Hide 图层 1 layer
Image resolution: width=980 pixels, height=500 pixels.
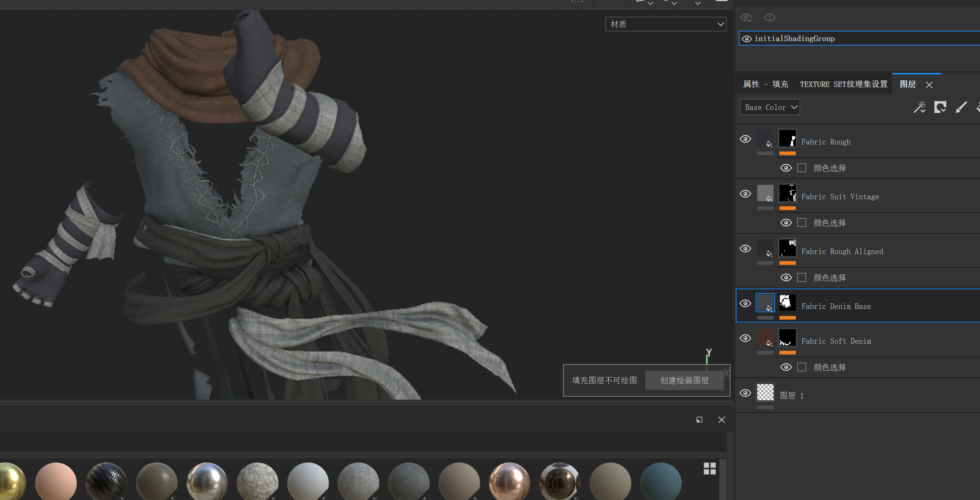click(x=745, y=393)
